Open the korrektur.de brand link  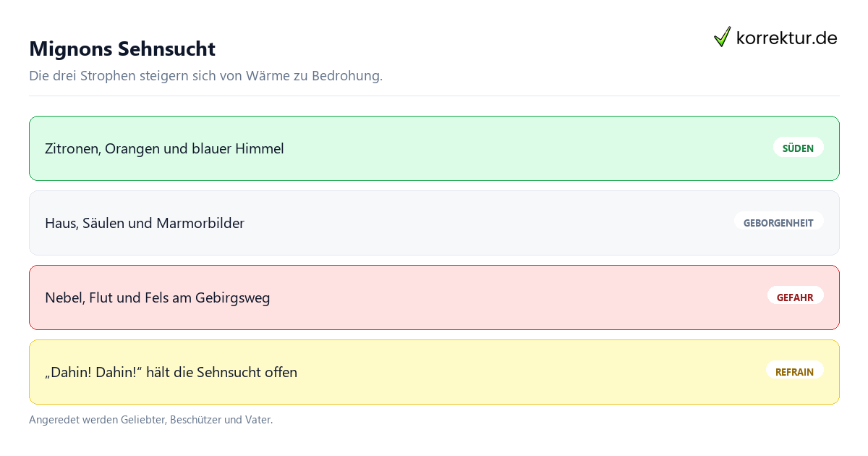(775, 38)
